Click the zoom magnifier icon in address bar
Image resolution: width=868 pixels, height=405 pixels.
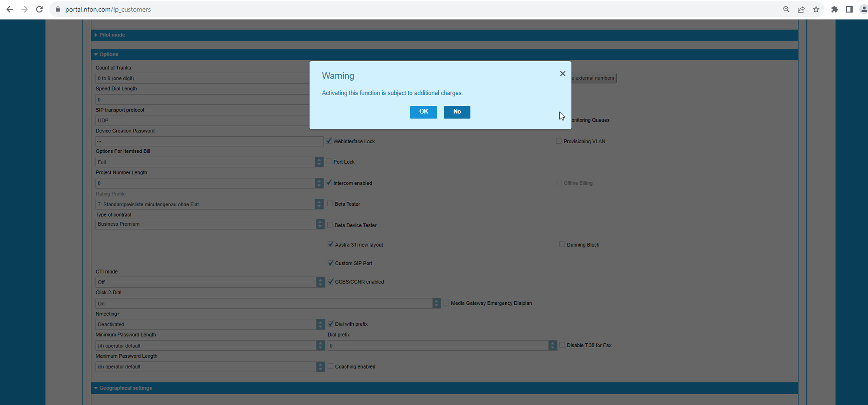786,9
